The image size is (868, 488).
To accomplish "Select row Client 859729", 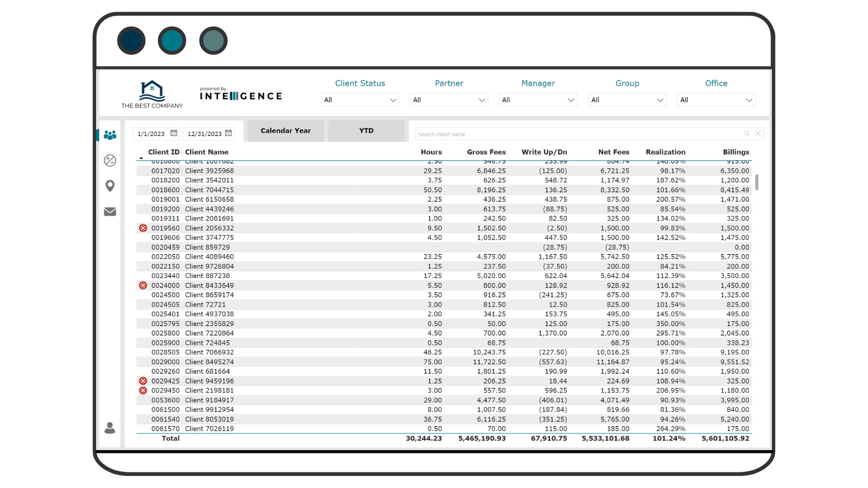I will [x=444, y=247].
